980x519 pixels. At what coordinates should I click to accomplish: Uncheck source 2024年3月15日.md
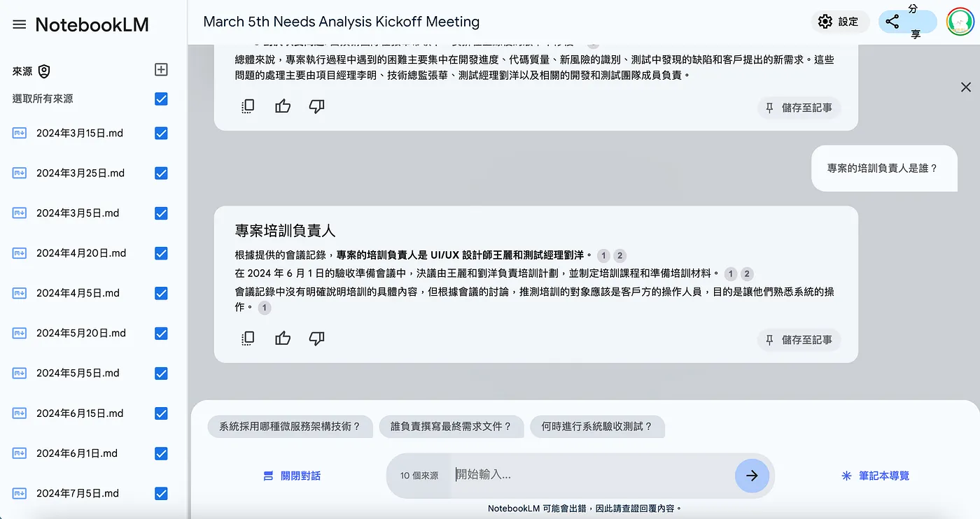(x=161, y=133)
